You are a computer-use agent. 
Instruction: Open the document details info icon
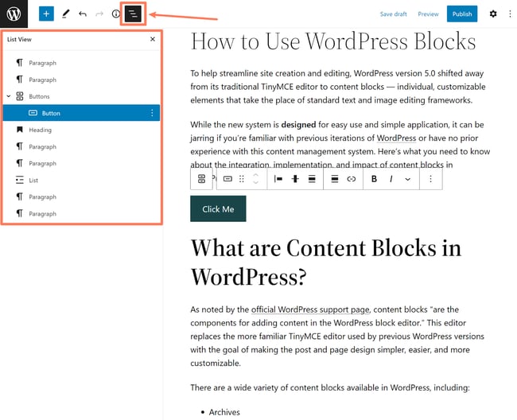(x=116, y=14)
